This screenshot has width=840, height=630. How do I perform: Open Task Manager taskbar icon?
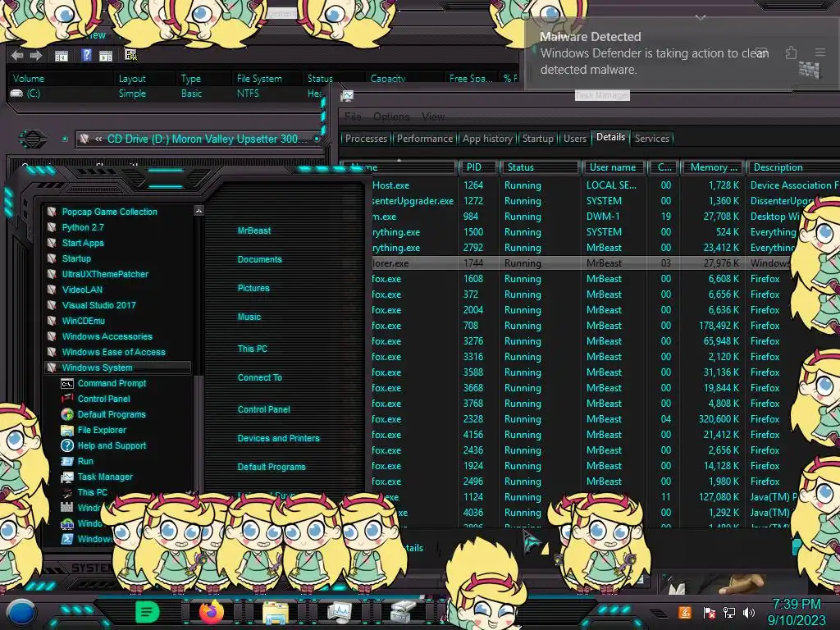[339, 611]
